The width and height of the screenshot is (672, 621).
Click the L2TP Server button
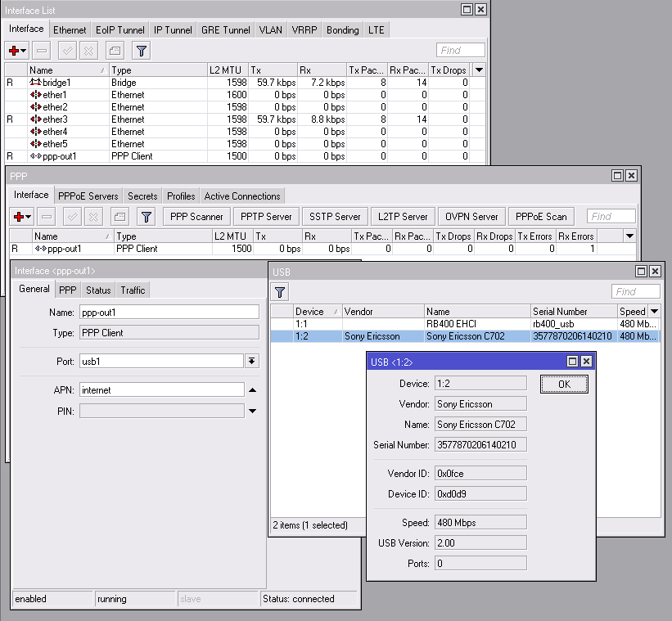point(403,217)
